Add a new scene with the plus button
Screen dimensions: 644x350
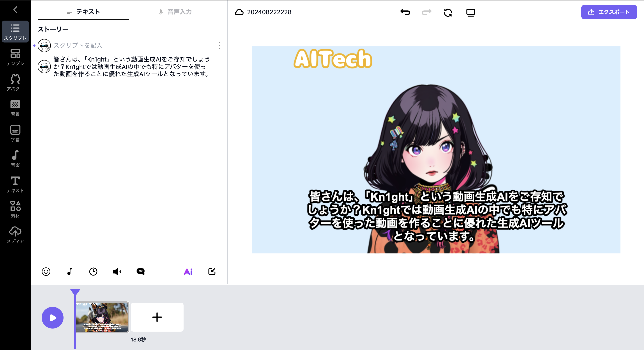157,317
